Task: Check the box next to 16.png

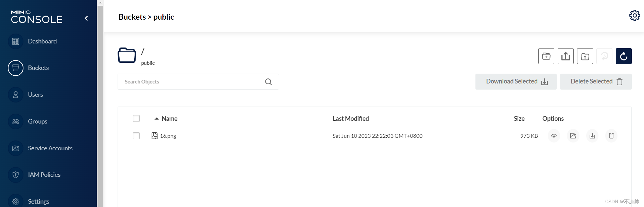Action: [x=136, y=136]
